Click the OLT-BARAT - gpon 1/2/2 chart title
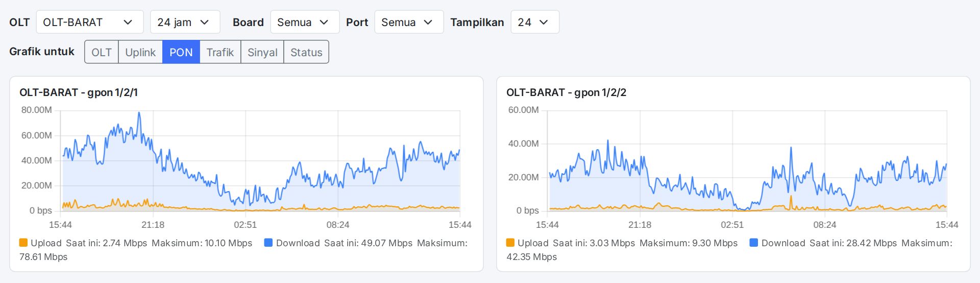Image resolution: width=980 pixels, height=283 pixels. click(566, 92)
